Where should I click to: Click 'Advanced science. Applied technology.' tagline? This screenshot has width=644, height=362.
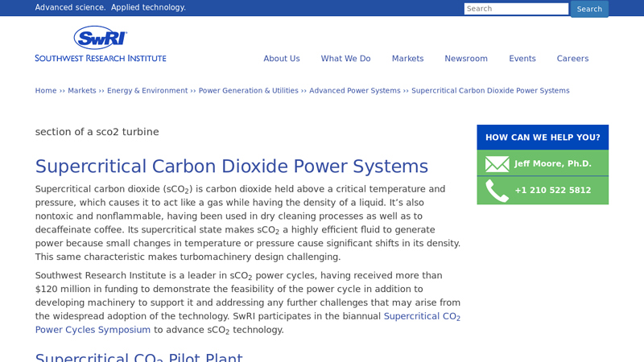pyautogui.click(x=110, y=7)
